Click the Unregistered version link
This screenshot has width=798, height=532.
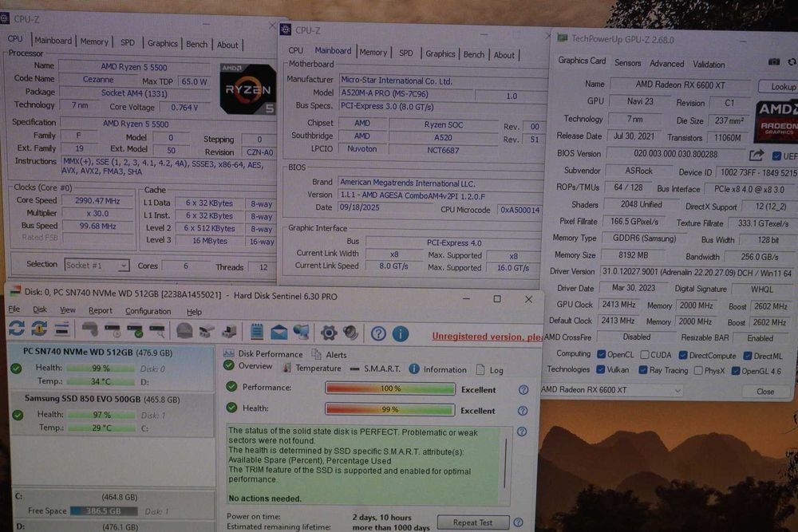coord(487,336)
